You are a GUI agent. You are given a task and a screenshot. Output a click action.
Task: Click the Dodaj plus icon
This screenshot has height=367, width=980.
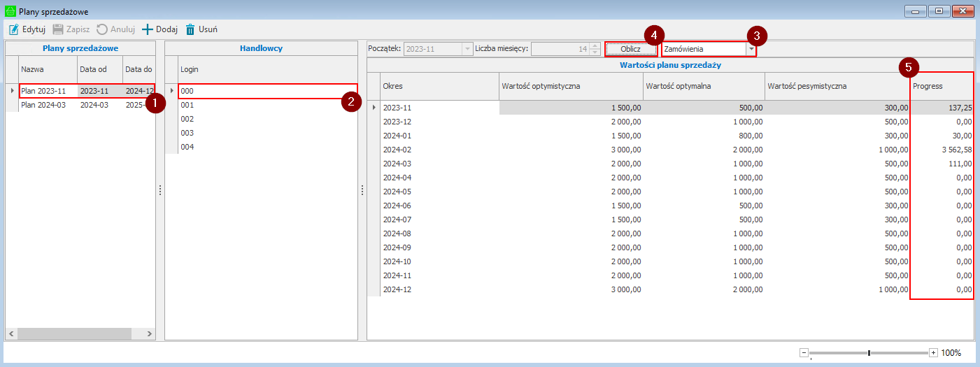(x=148, y=29)
